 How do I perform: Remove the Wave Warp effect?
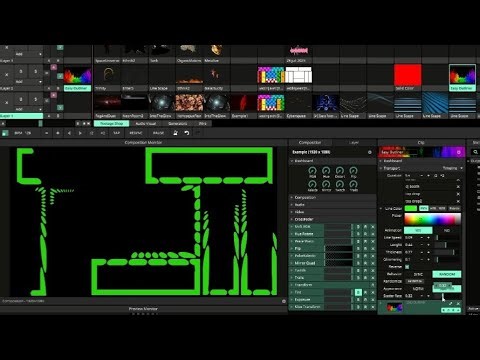[373, 241]
